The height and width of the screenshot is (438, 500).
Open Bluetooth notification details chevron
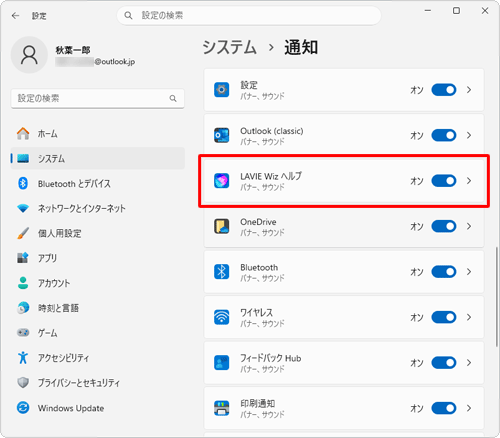[x=469, y=272]
